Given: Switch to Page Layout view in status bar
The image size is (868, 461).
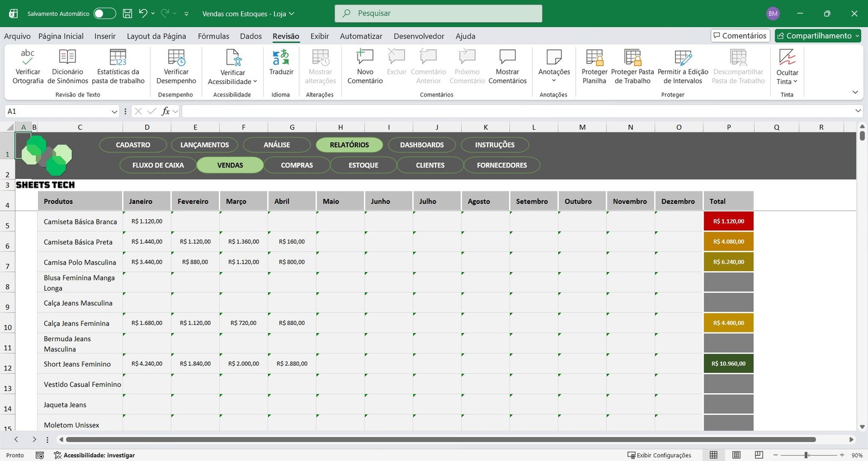Looking at the screenshot, I should pyautogui.click(x=736, y=455).
